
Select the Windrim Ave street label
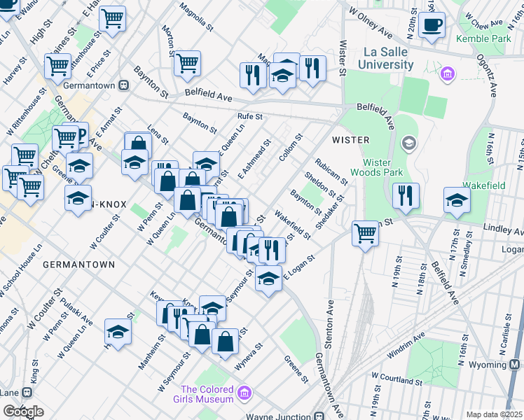(406, 346)
